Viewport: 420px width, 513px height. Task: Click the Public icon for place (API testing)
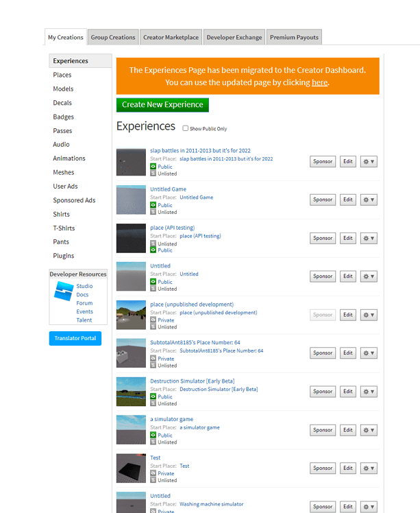tap(153, 250)
